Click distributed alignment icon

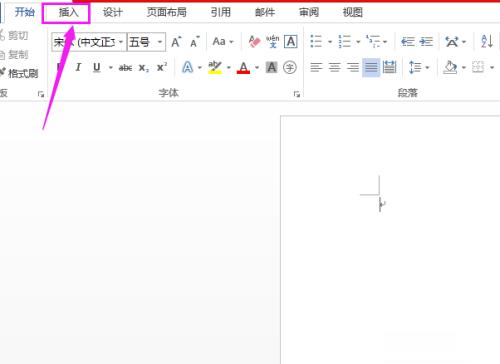[x=389, y=68]
